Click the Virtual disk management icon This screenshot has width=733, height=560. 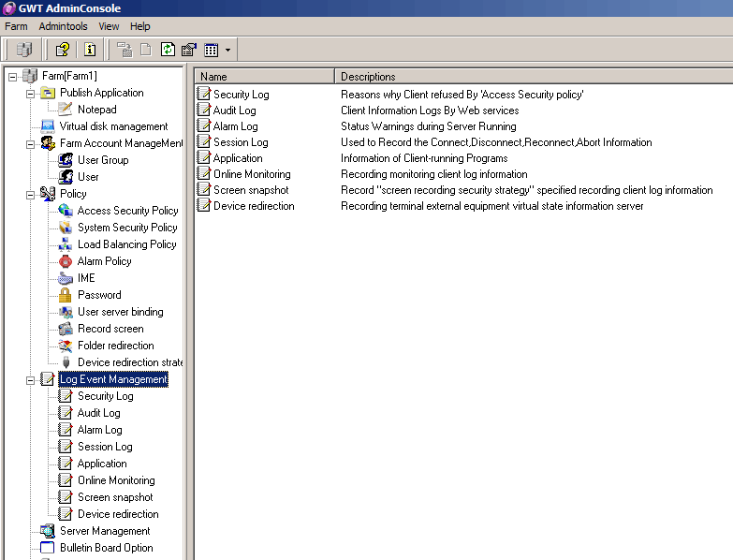point(48,126)
